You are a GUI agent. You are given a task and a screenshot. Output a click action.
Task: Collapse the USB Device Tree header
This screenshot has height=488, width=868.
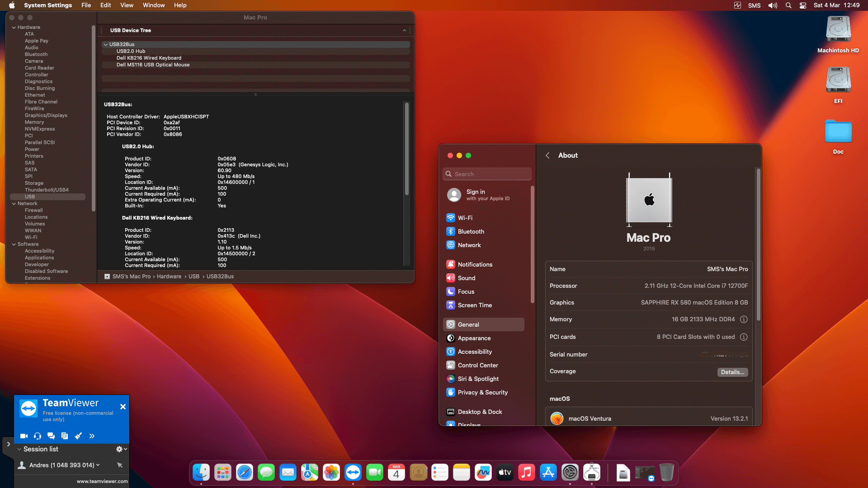click(404, 30)
